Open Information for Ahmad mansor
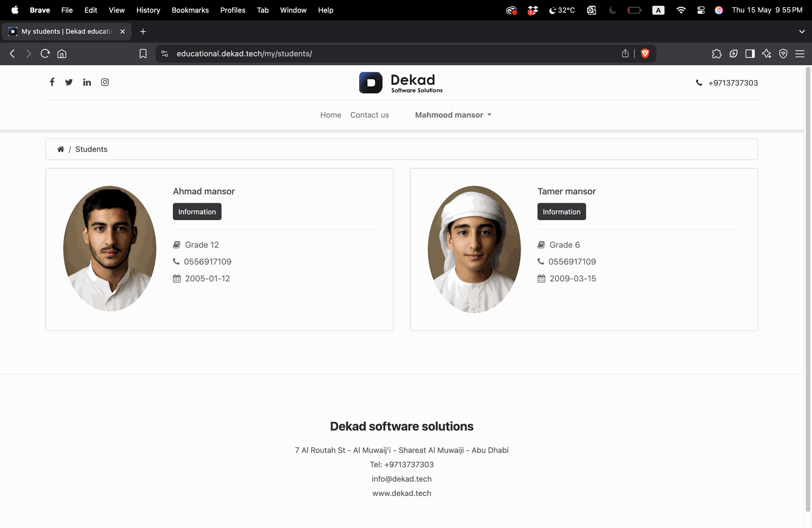This screenshot has height=528, width=812. click(x=197, y=212)
